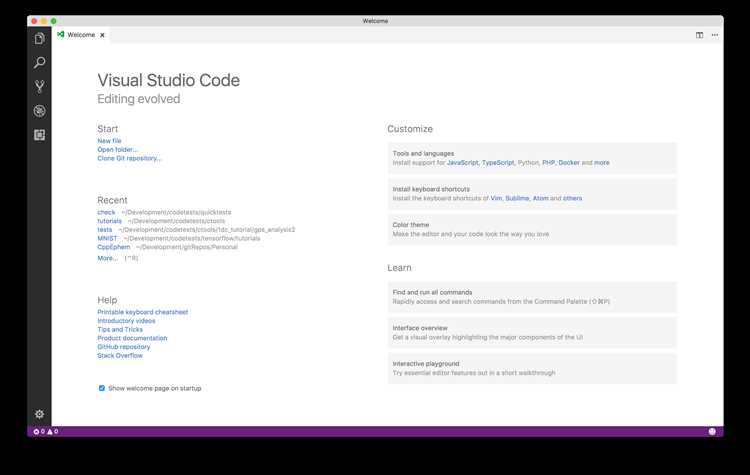Install Sublime keyboard shortcuts
This screenshot has width=750, height=475.
pyautogui.click(x=517, y=198)
